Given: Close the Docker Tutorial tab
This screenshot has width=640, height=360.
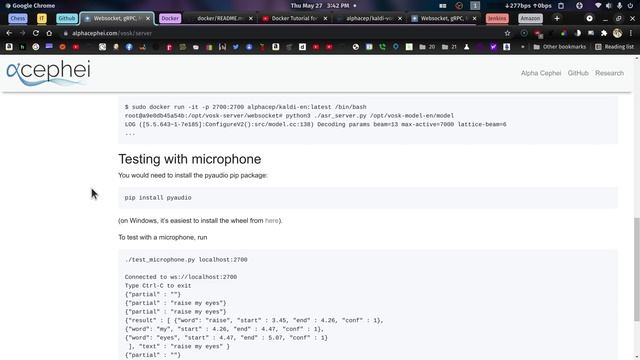Looking at the screenshot, I should point(325,18).
